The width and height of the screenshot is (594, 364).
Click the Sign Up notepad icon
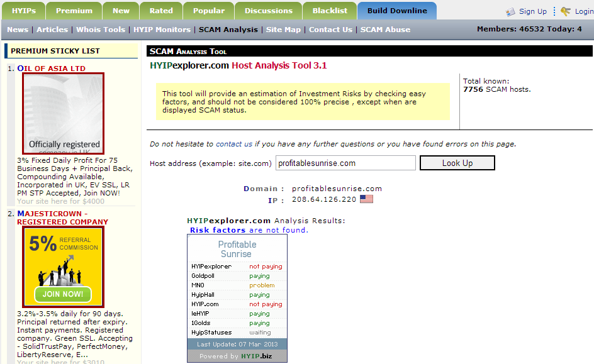click(510, 12)
